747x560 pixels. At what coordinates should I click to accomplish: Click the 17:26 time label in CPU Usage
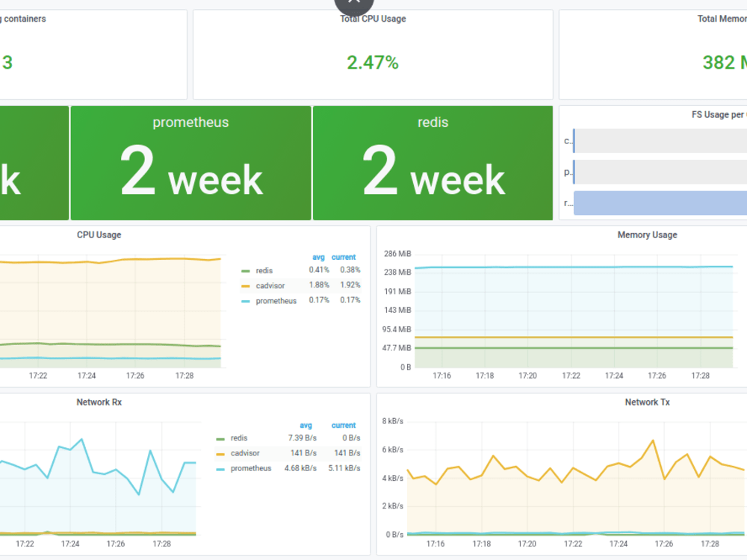coord(135,376)
